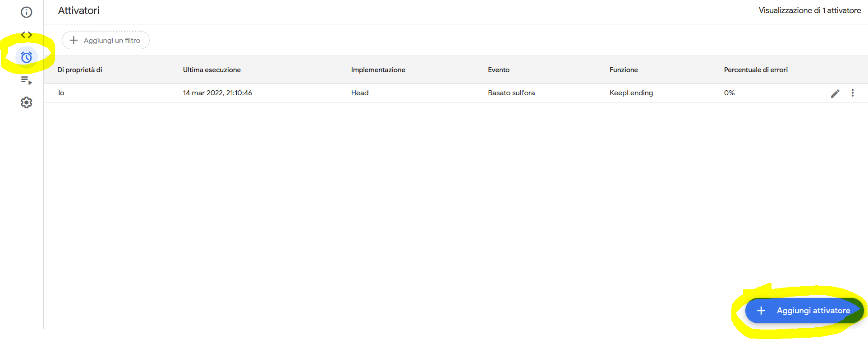Click the Basato sull'ora event cell
Screen dimensions: 868x339
511,93
